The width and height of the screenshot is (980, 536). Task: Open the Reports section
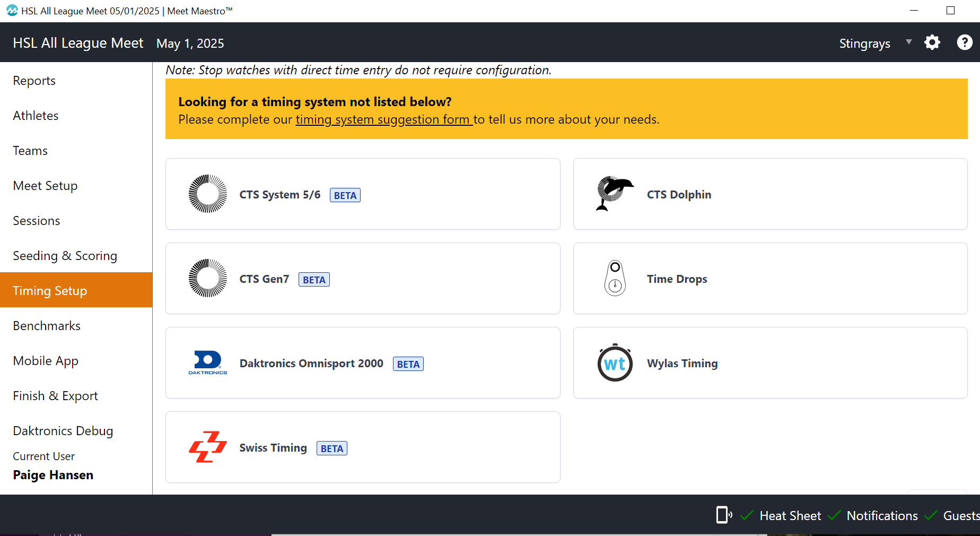tap(76, 81)
